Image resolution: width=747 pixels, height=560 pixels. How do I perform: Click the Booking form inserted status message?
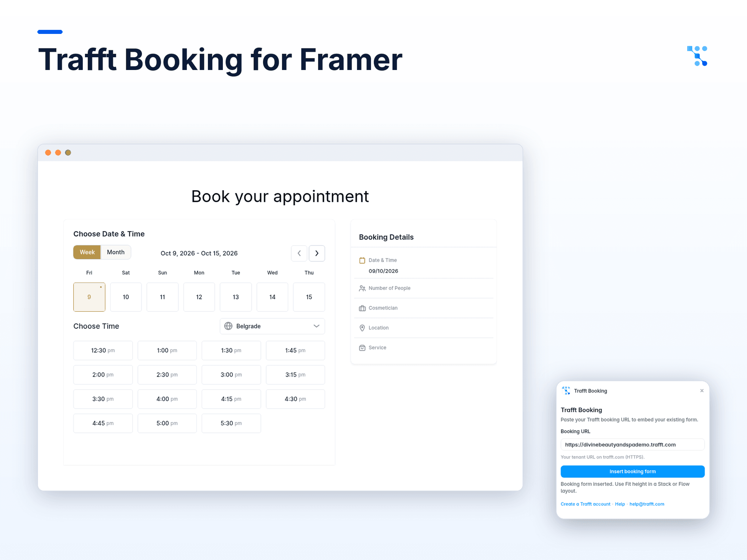tap(625, 487)
